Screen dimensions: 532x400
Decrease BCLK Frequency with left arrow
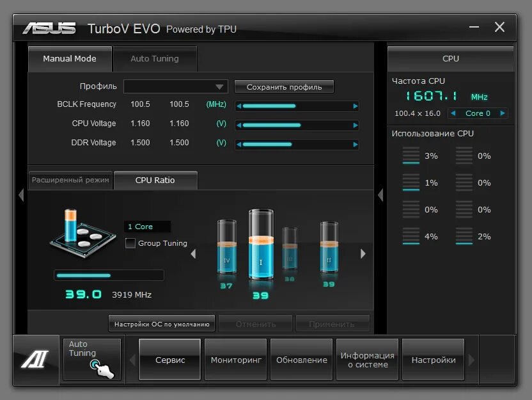tap(239, 106)
